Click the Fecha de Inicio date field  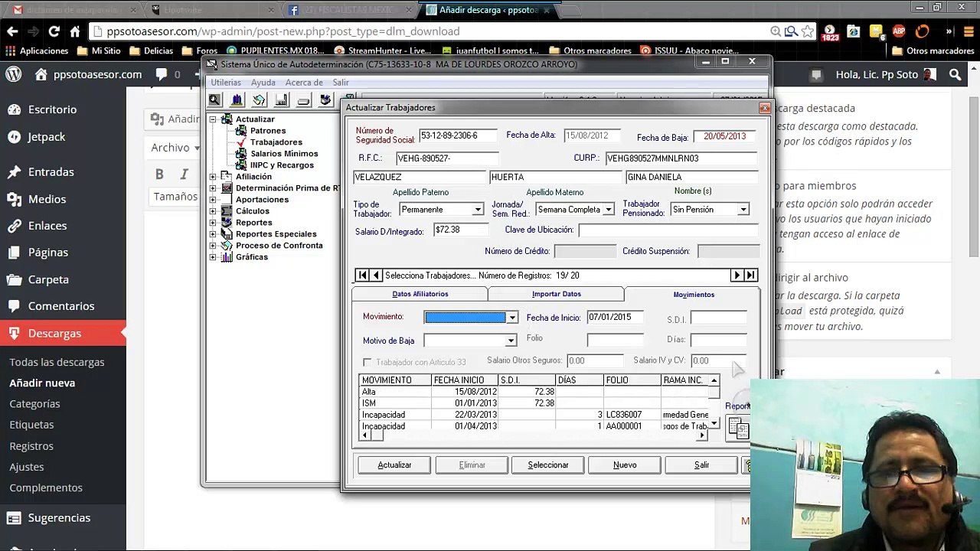click(x=615, y=317)
